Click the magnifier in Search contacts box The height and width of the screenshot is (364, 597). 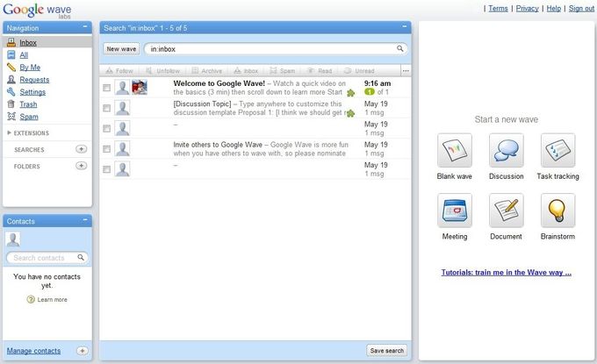click(81, 258)
